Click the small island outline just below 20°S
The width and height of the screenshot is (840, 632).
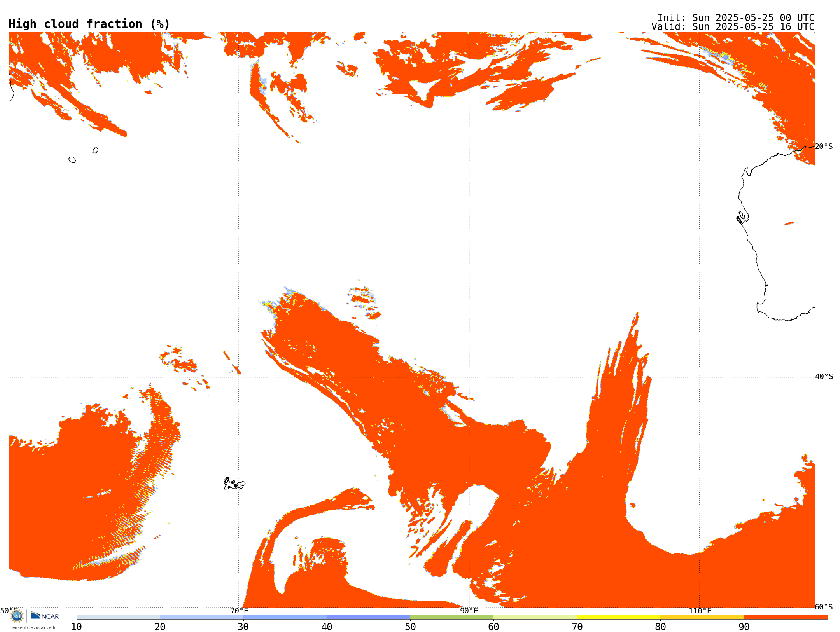pos(95,150)
